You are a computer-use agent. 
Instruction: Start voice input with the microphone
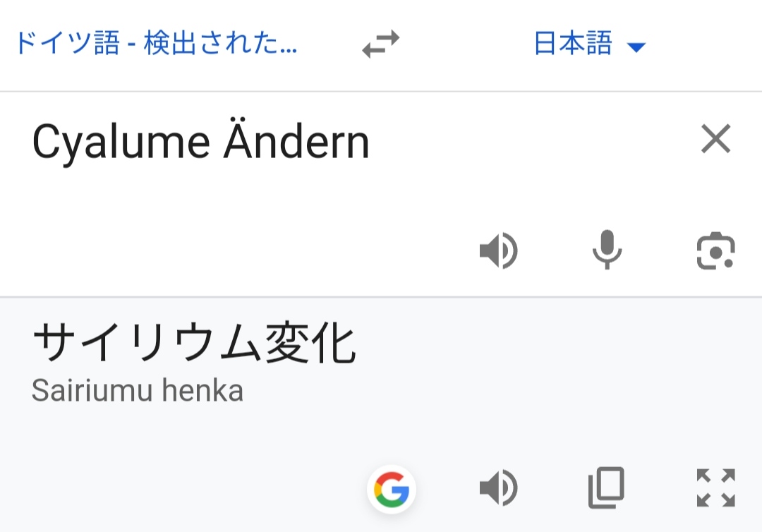(607, 250)
